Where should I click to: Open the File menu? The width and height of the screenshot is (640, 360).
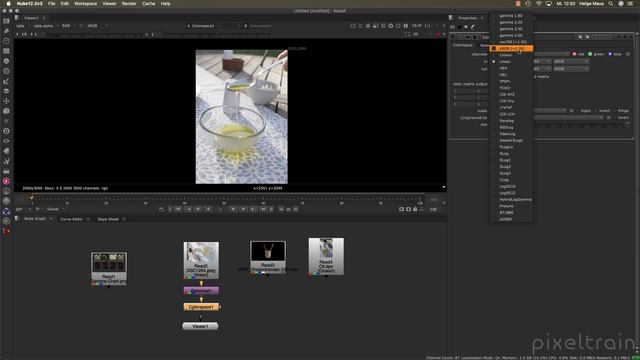click(x=51, y=3)
